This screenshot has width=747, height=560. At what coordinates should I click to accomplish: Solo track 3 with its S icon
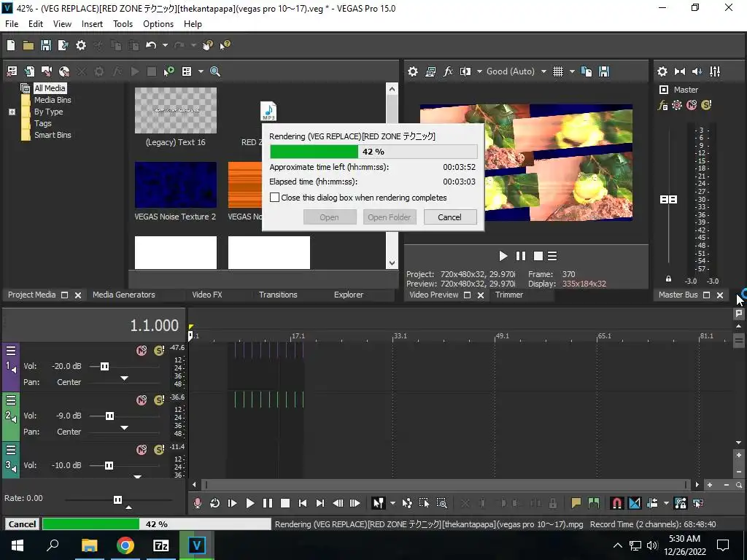pos(159,449)
